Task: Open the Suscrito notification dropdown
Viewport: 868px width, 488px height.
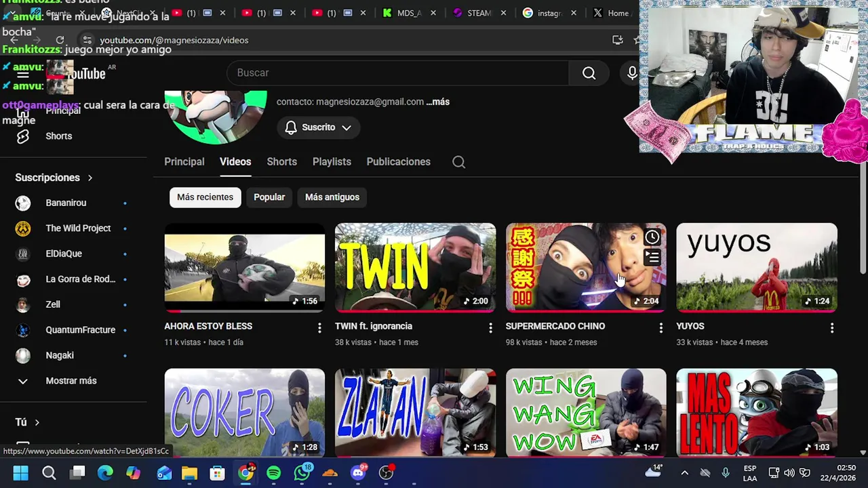Action: (x=318, y=127)
